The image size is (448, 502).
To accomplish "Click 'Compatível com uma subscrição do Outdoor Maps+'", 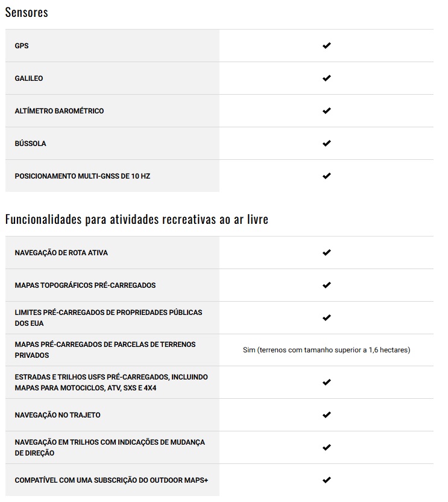I will click(x=107, y=480).
